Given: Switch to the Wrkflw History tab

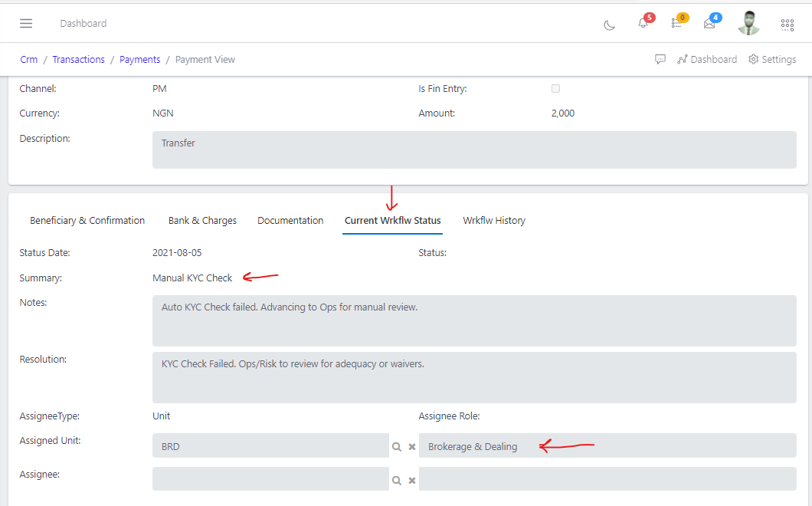Looking at the screenshot, I should coord(494,220).
